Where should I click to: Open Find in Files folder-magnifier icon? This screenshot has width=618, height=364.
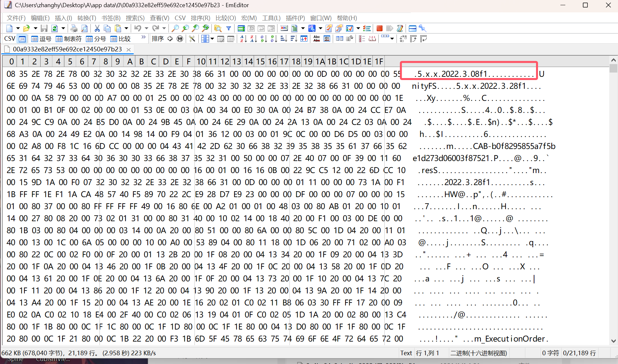(218, 28)
